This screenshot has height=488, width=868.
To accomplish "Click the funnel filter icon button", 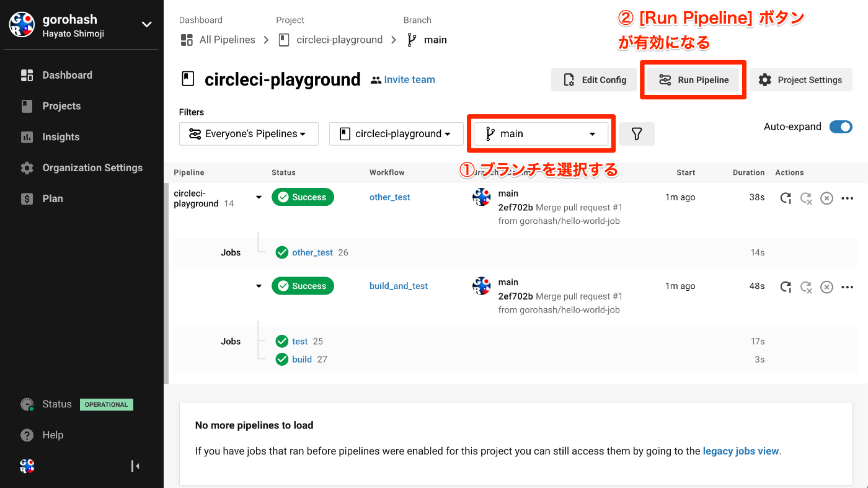I will tap(636, 134).
